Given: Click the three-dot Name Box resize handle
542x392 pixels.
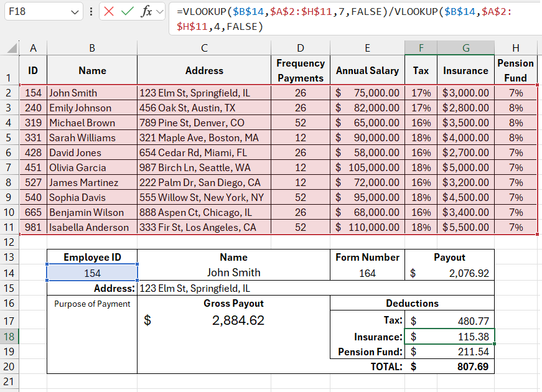Looking at the screenshot, I should (91, 12).
